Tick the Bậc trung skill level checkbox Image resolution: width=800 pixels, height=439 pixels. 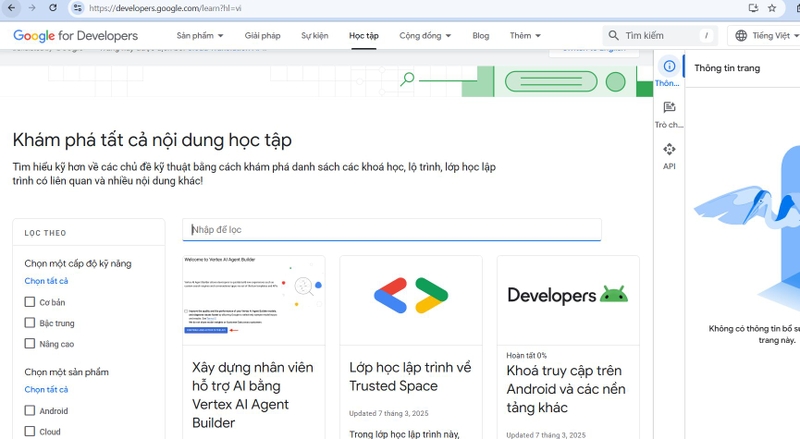point(30,323)
